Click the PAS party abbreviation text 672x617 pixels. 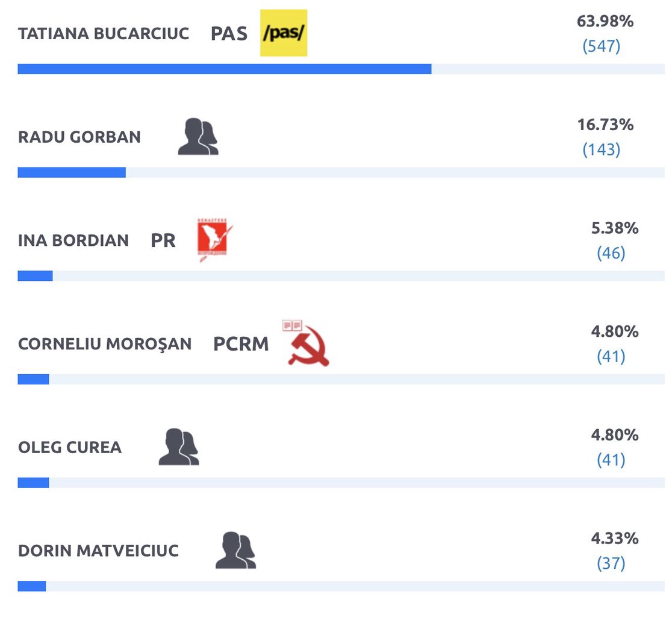[x=229, y=34]
